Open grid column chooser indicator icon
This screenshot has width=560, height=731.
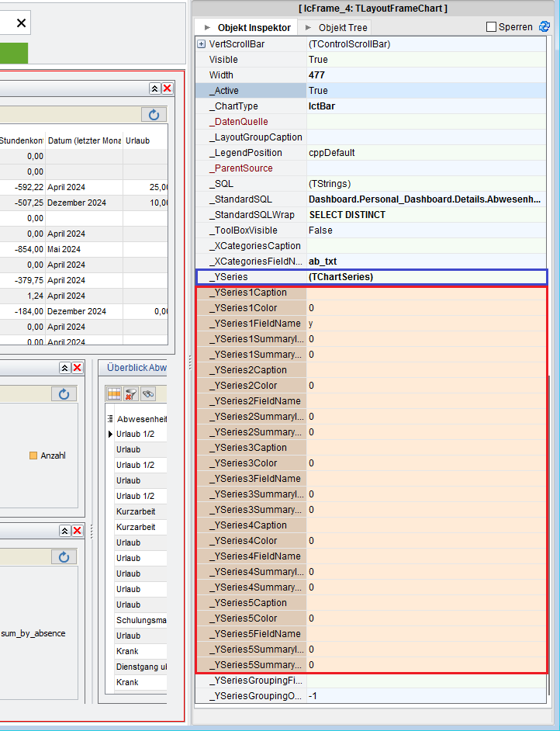(110, 418)
